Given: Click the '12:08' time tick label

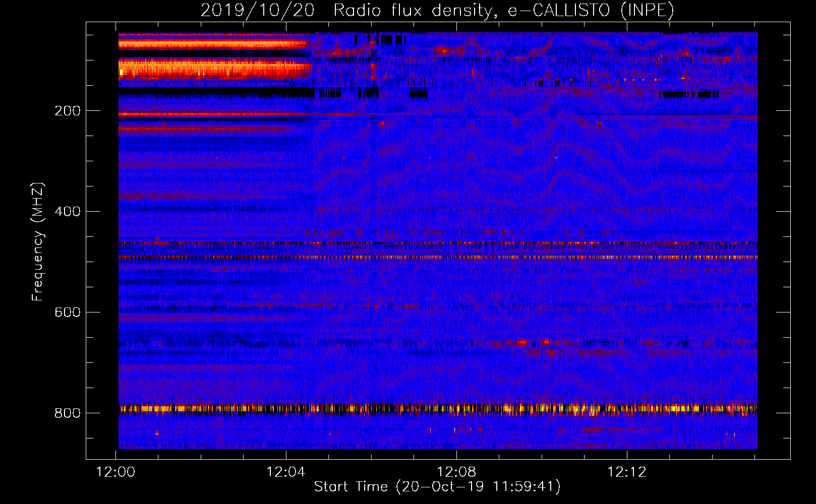Looking at the screenshot, I should (456, 472).
